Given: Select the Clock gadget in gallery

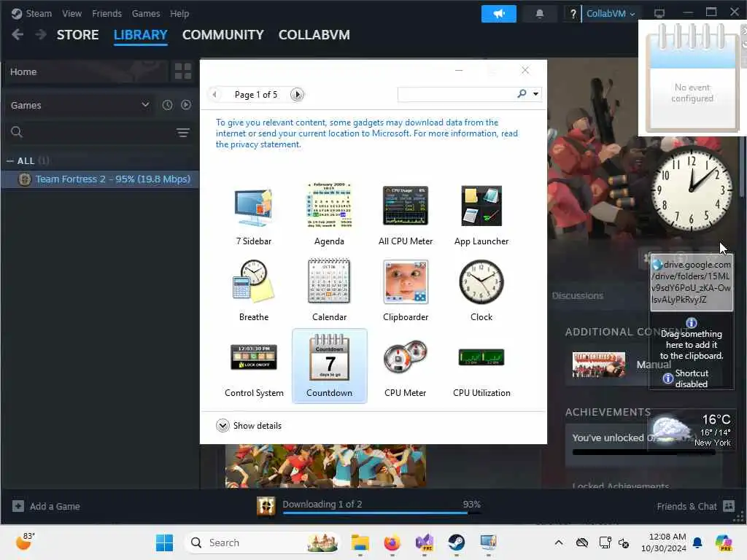Looking at the screenshot, I should pos(481,281).
